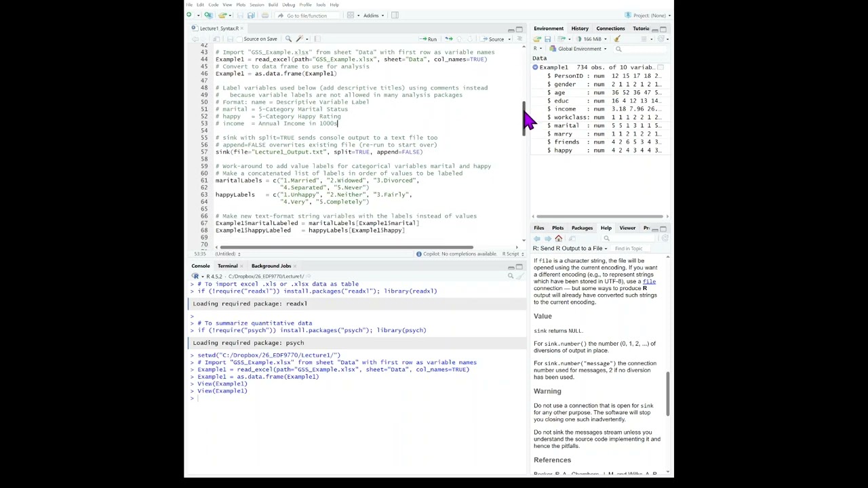Click the New File icon in main toolbar
Viewport: 868px width, 488px height.
coord(189,15)
